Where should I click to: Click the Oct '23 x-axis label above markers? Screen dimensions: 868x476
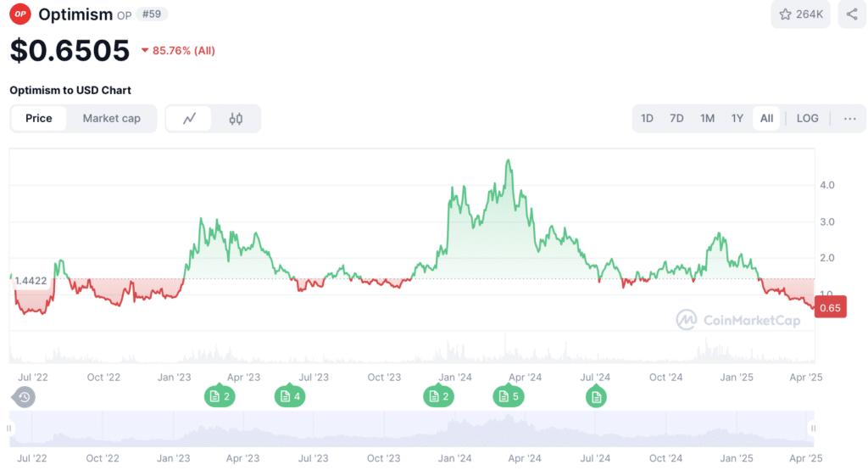pos(384,378)
